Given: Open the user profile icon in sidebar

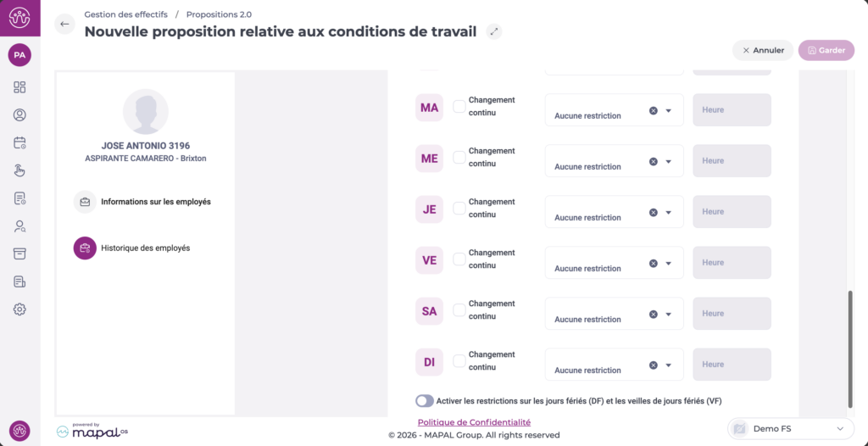Looking at the screenshot, I should (19, 115).
